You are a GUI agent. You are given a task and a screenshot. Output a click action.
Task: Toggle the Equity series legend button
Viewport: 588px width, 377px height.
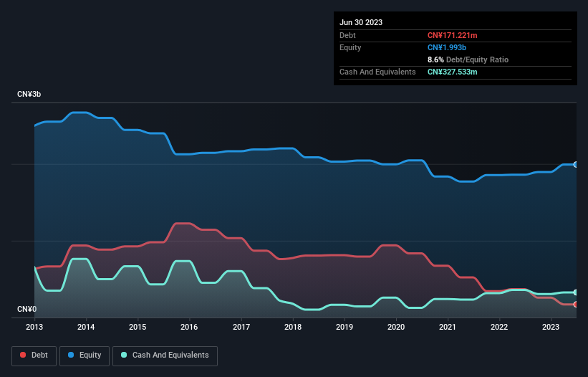(85, 355)
